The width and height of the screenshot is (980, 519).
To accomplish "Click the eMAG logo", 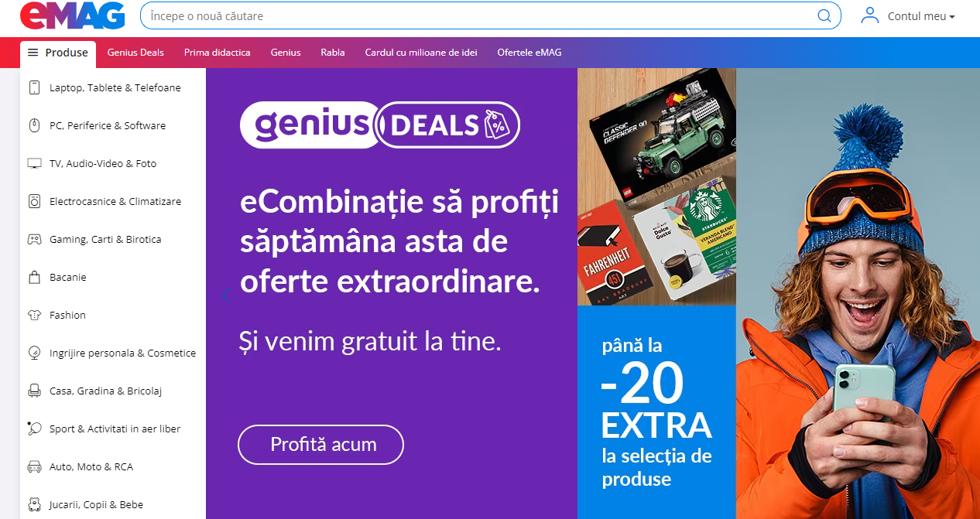I will [72, 15].
